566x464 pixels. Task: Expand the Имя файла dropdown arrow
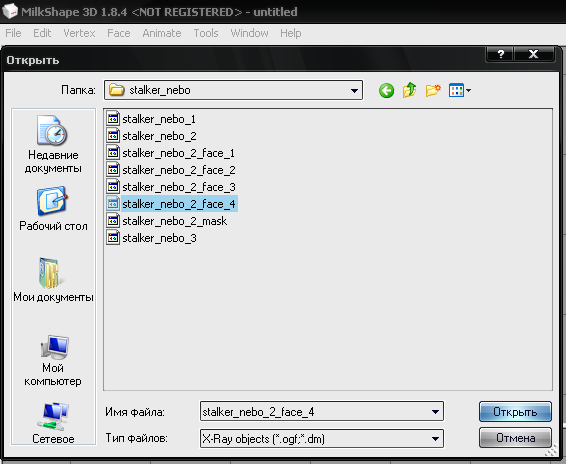coord(435,412)
